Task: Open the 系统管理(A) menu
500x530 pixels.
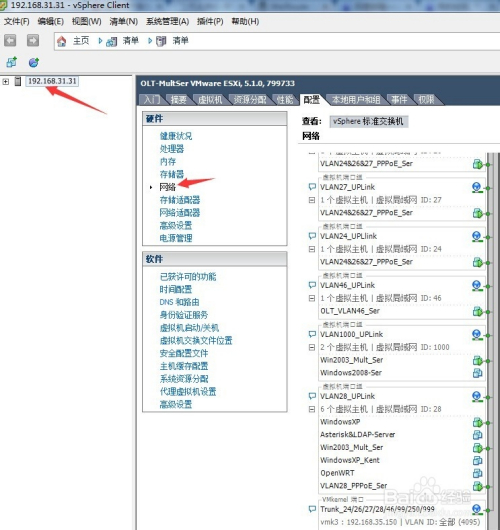Action: [167, 22]
